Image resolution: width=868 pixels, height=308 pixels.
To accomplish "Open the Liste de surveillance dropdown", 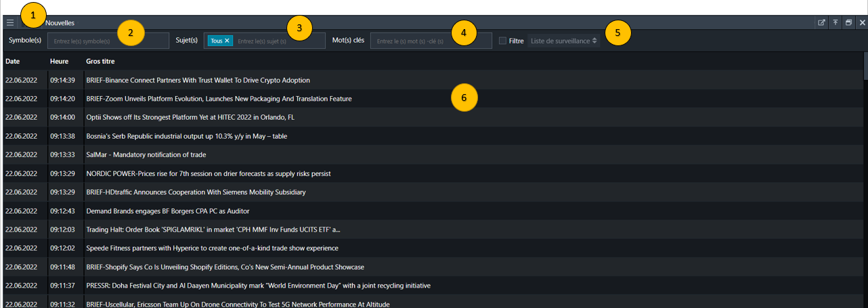I will point(564,41).
